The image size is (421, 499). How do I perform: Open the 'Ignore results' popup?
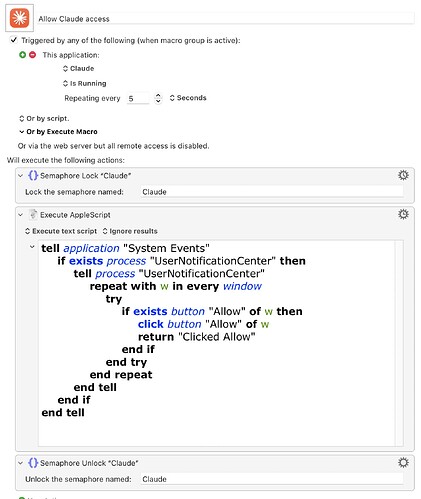point(130,231)
